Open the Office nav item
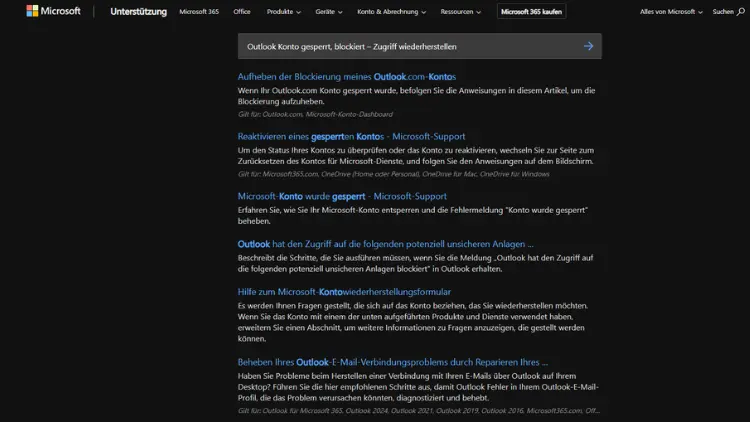 pos(242,11)
